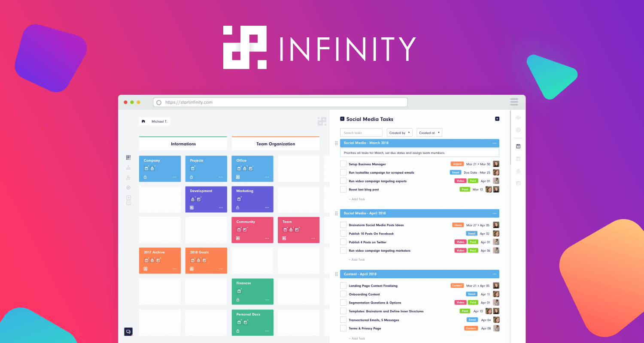Click the Urgent label on Setup Business Manager
Viewport: 644px width, 343px height.
click(457, 164)
